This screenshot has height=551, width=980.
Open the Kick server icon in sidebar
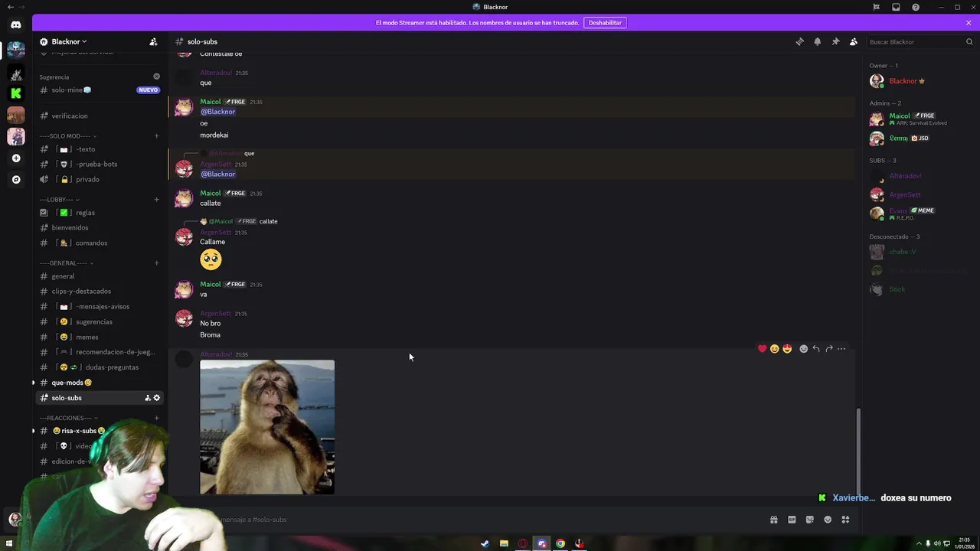[x=16, y=93]
